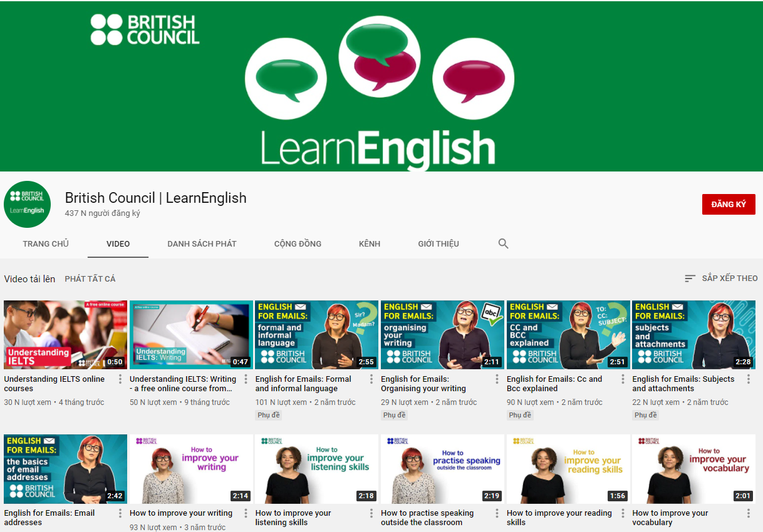Switch to the TRANG CHỦ tab
Screen dimensions: 763x532
46,243
